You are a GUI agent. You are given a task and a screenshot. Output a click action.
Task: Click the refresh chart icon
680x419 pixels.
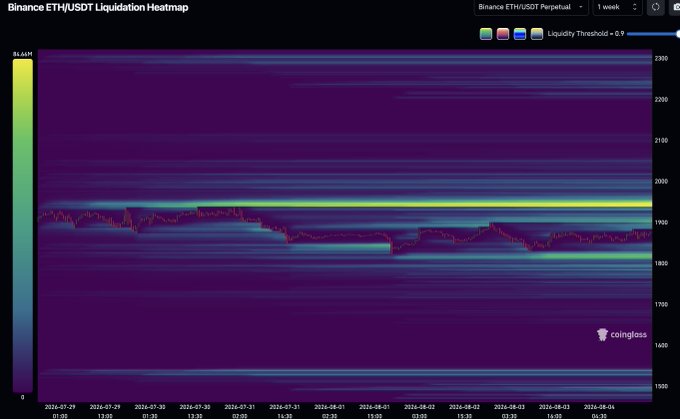(x=656, y=7)
